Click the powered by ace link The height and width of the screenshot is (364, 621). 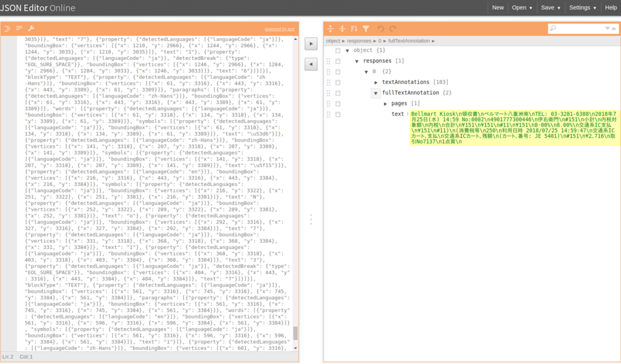coord(280,29)
